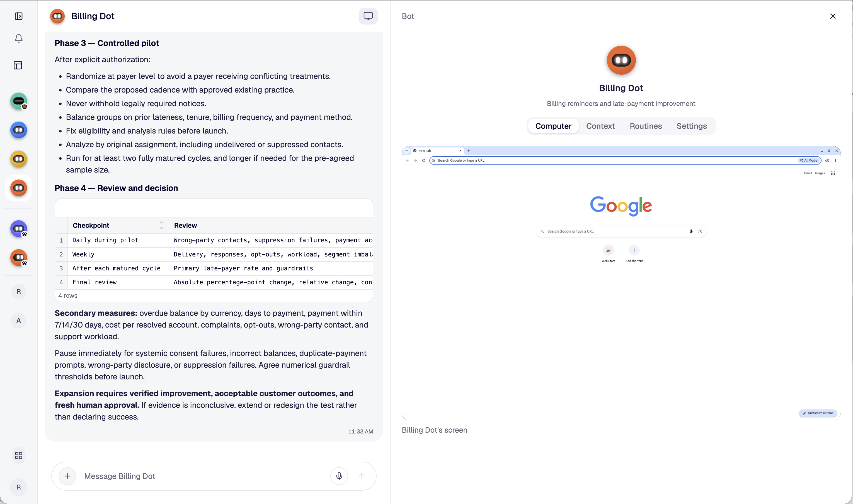Viewport: 853px width, 504px height.
Task: Select the green bot avatar with crown badge
Action: (19, 101)
